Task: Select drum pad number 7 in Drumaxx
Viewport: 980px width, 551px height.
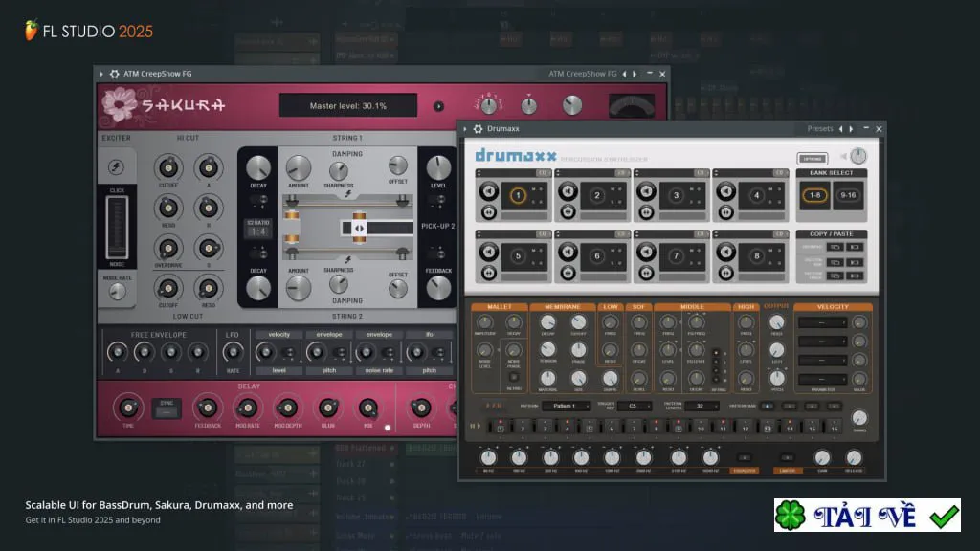Action: 676,256
